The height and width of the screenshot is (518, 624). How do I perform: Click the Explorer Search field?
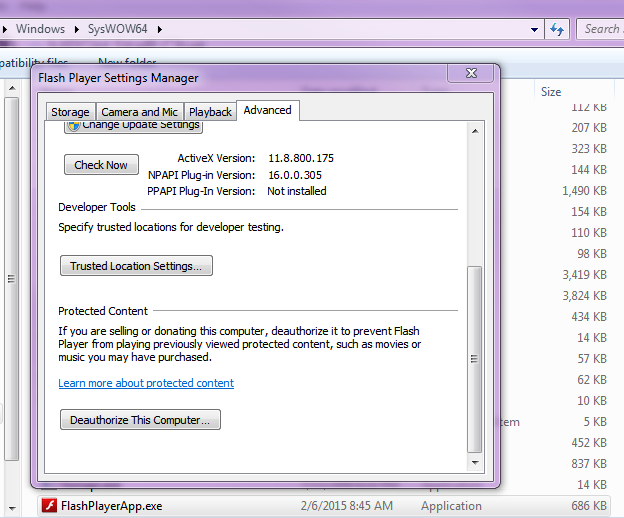(600, 29)
